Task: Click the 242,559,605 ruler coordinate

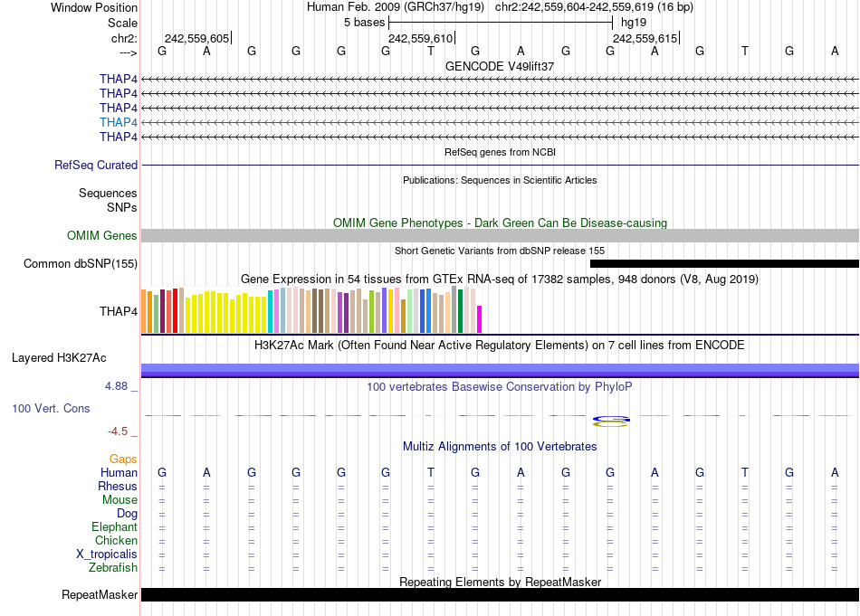Action: coord(197,38)
